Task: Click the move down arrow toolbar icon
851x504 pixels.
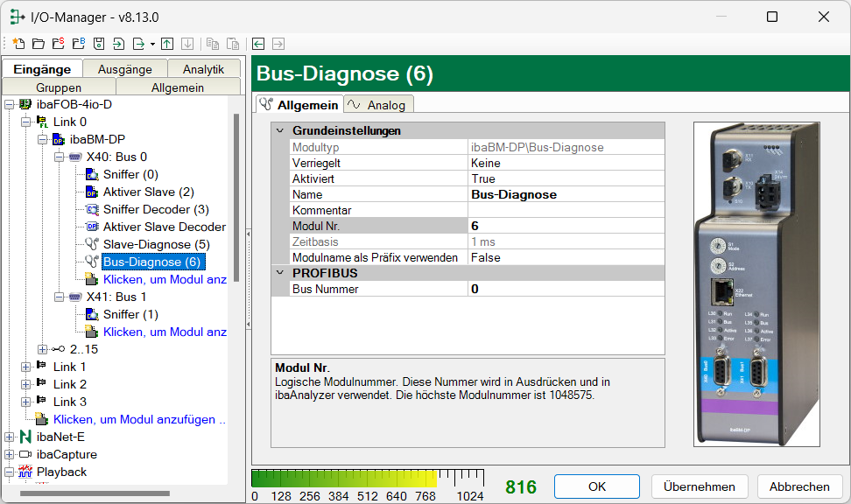Action: point(187,44)
